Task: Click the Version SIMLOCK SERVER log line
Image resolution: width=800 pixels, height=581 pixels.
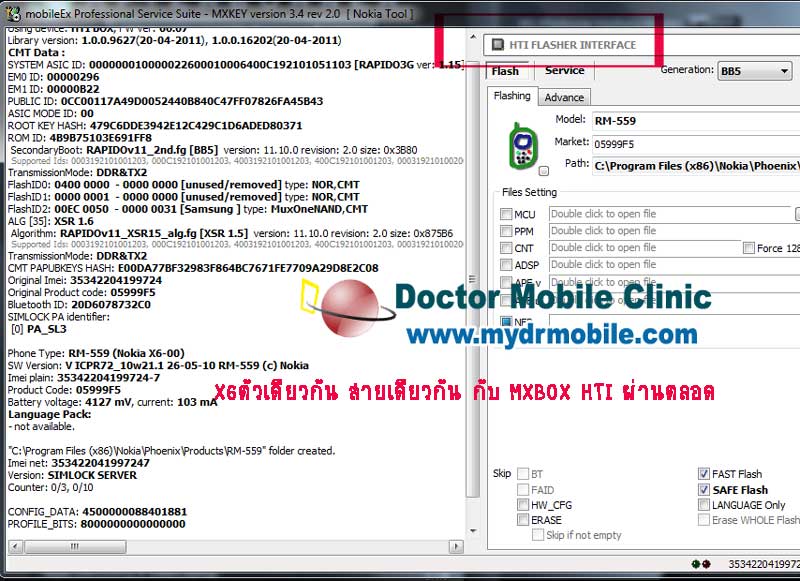Action: (72, 475)
